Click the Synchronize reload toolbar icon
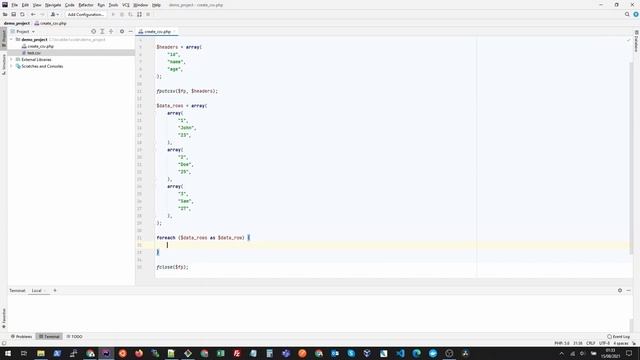 point(22,14)
